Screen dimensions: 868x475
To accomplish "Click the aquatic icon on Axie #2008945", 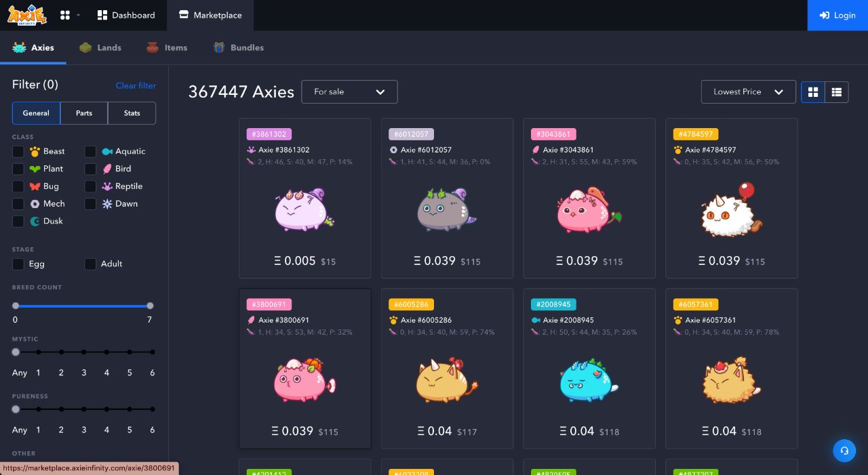I will click(536, 320).
